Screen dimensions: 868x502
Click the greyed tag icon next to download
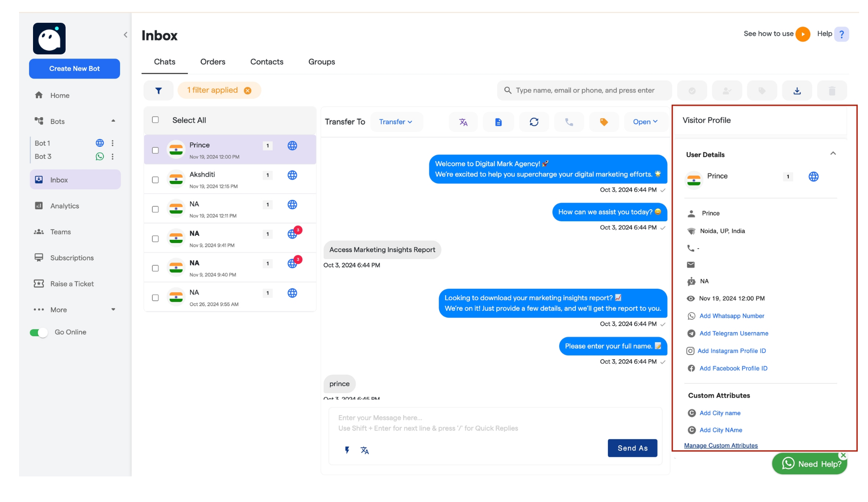[762, 91]
